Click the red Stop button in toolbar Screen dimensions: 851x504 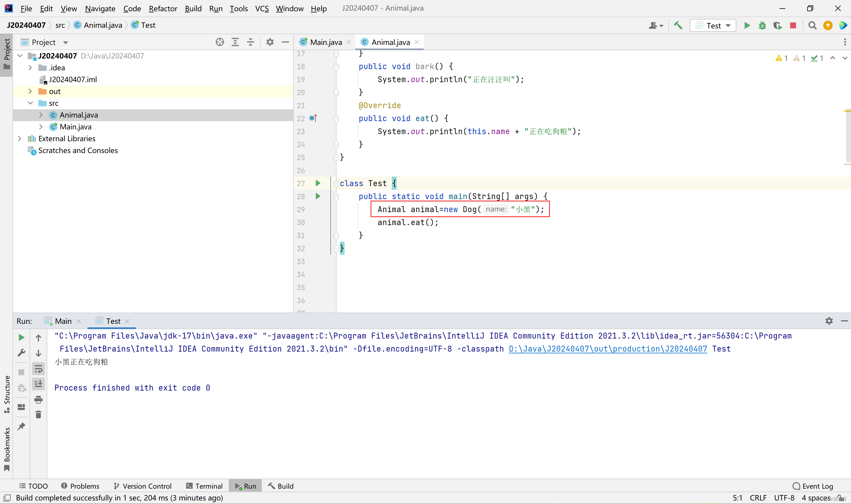coord(793,25)
